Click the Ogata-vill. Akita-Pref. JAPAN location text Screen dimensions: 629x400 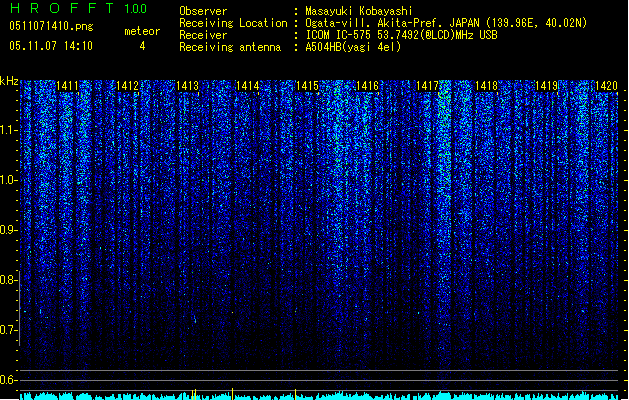pos(446,23)
